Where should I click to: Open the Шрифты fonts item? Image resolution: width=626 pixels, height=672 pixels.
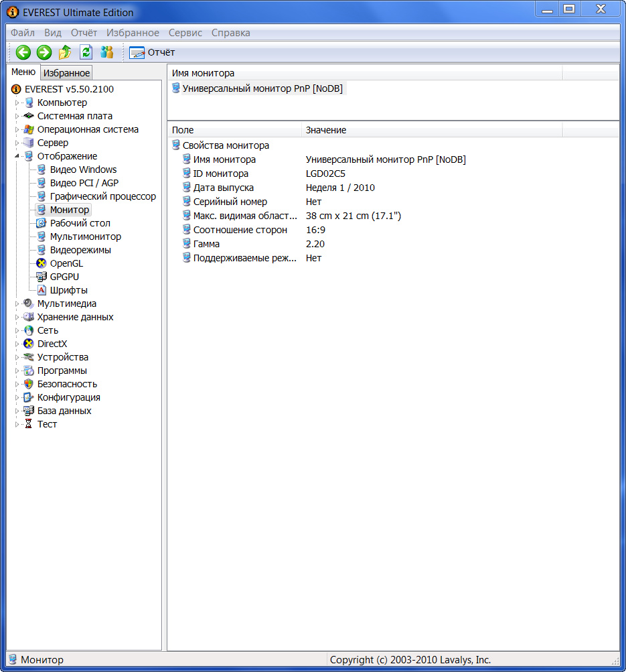(68, 290)
